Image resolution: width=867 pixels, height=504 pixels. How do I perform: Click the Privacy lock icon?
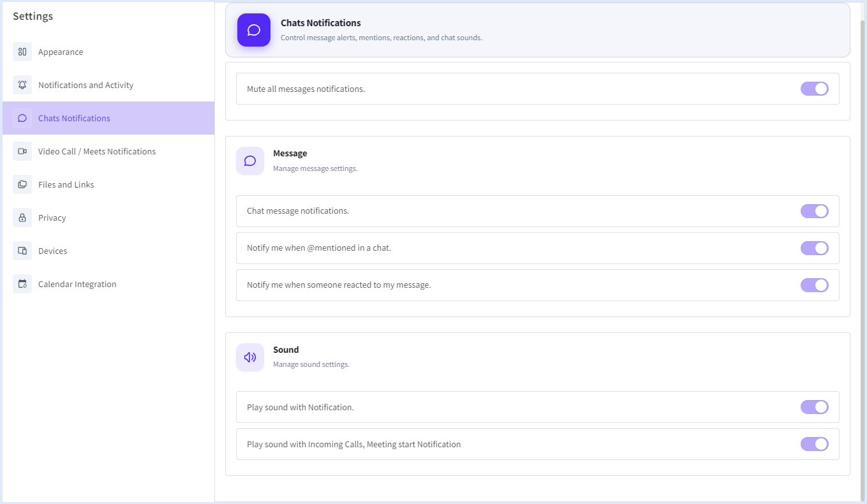click(x=22, y=218)
